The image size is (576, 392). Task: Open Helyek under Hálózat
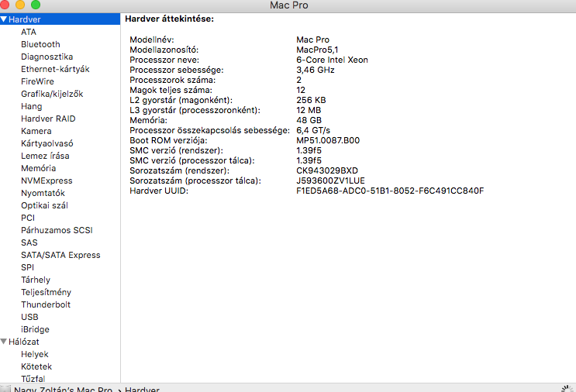[x=35, y=354]
